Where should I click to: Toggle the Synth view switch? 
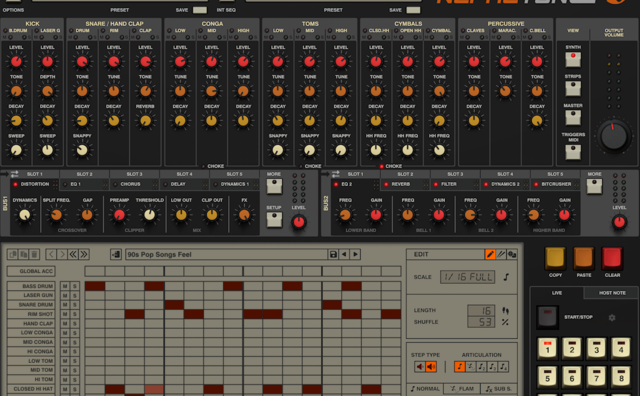[x=573, y=60]
